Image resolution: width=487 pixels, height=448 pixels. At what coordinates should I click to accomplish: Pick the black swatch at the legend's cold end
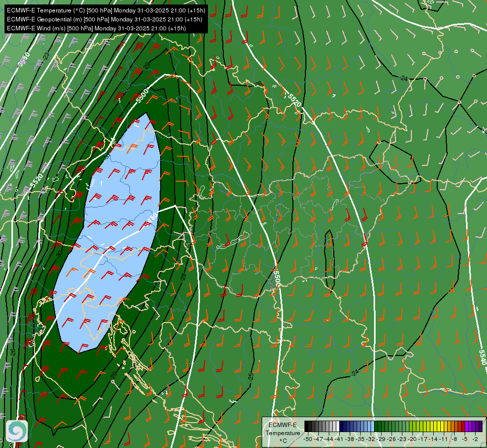point(306,427)
